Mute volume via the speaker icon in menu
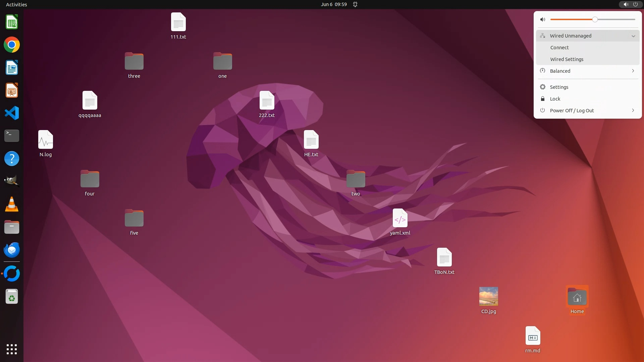Screen dimensions: 644x362 click(543, 19)
